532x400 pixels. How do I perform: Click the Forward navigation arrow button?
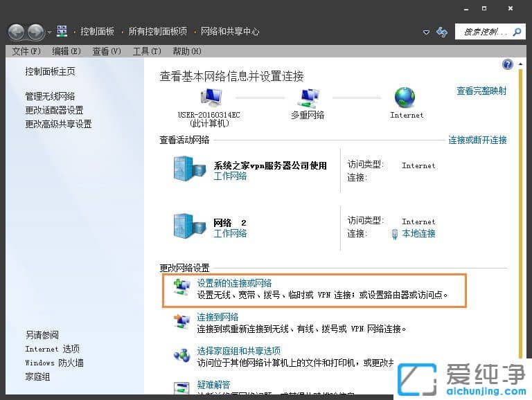(x=36, y=33)
